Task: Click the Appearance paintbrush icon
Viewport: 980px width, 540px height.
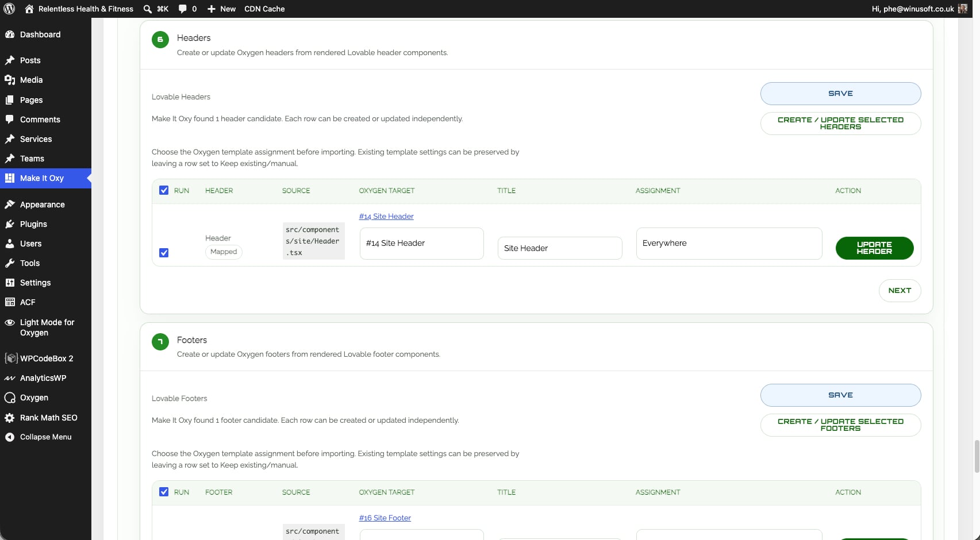Action: 10,205
